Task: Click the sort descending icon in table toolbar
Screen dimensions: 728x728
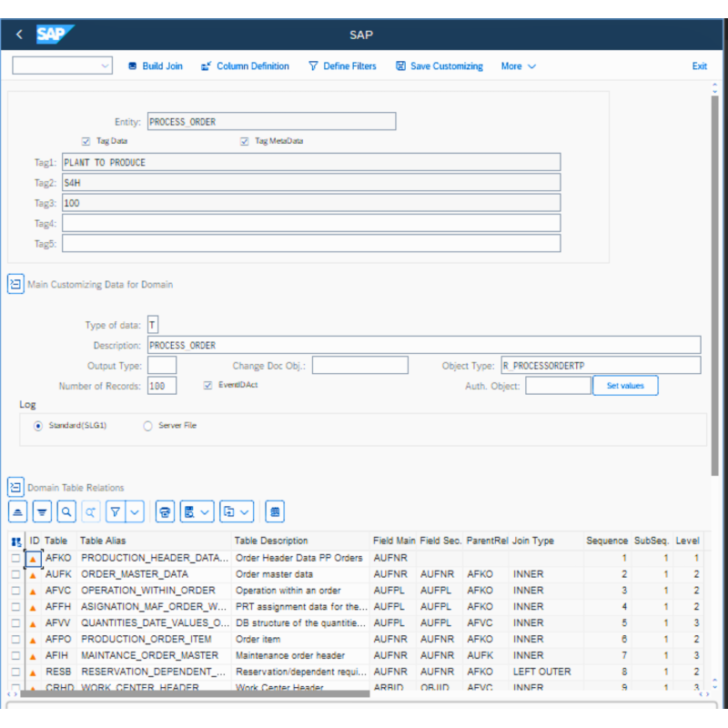Action: 42,512
